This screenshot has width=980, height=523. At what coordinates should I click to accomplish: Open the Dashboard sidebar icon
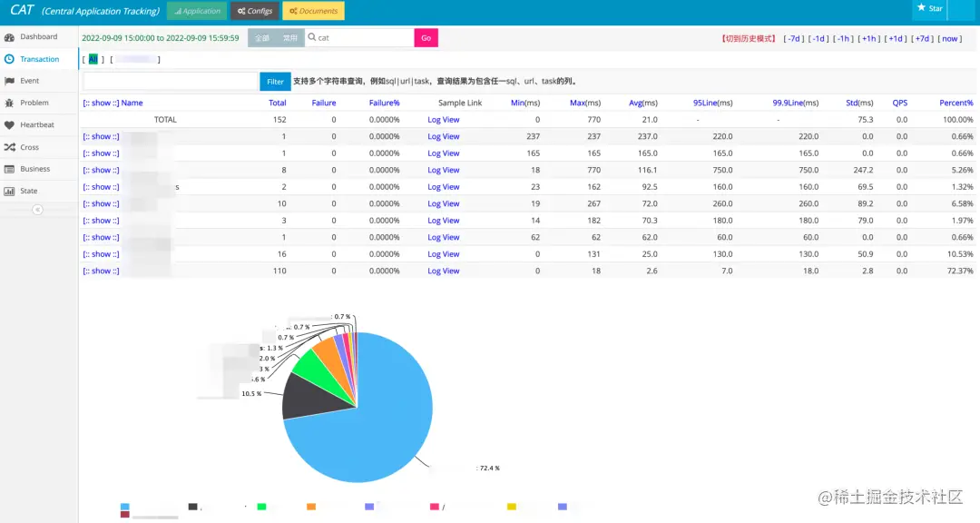pos(9,37)
